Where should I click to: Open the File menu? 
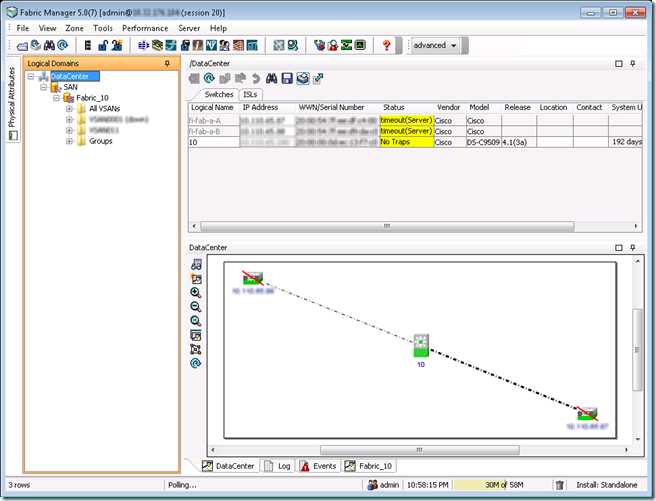tap(23, 28)
